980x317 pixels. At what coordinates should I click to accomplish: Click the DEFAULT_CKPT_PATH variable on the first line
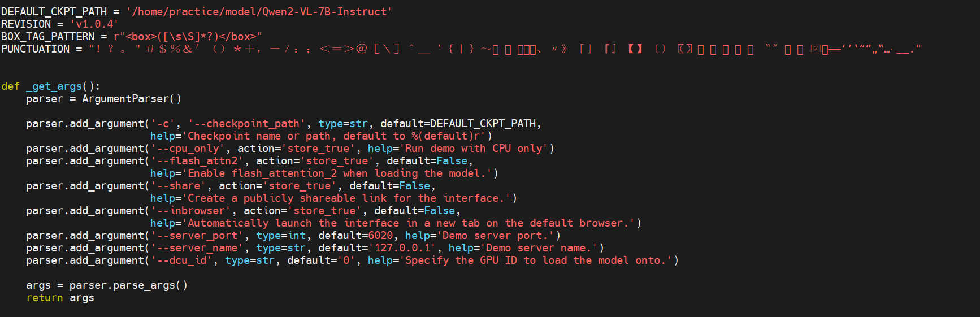54,11
